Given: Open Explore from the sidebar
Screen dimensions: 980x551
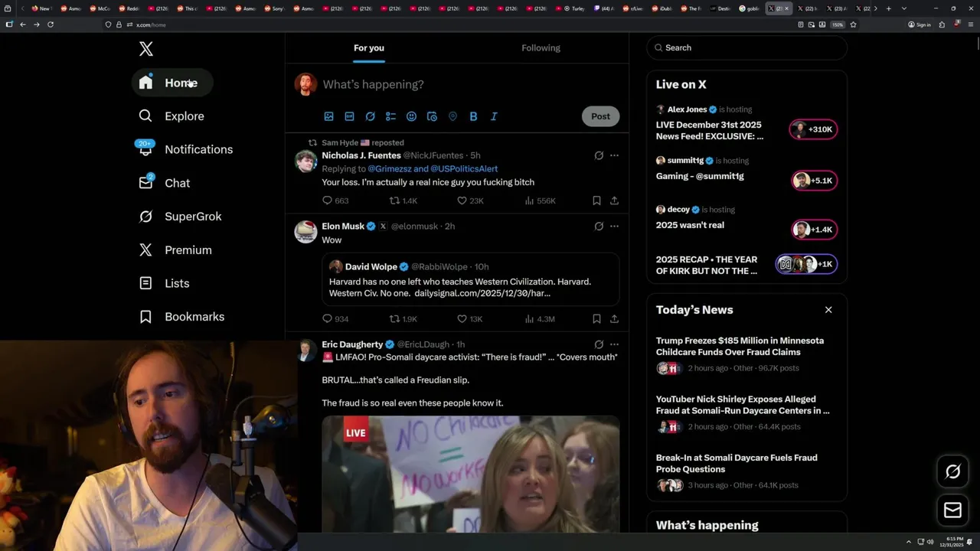Looking at the screenshot, I should pos(171,116).
